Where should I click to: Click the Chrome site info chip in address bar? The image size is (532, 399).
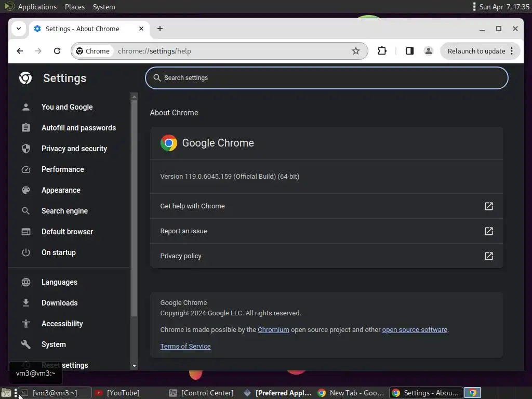(93, 51)
